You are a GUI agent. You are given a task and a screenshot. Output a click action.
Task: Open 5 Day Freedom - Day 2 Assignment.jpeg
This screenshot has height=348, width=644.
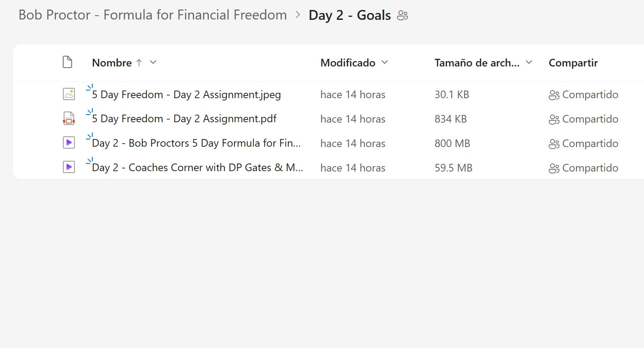(x=186, y=94)
